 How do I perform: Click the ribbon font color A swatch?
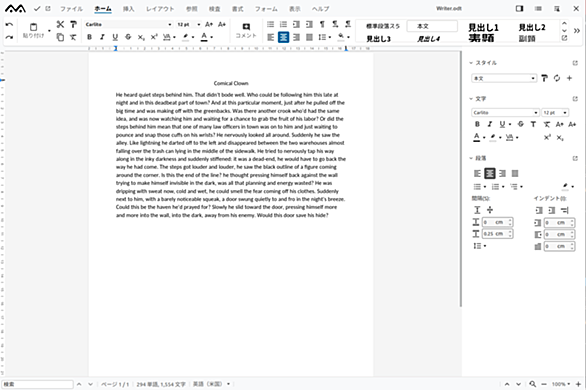pos(204,37)
